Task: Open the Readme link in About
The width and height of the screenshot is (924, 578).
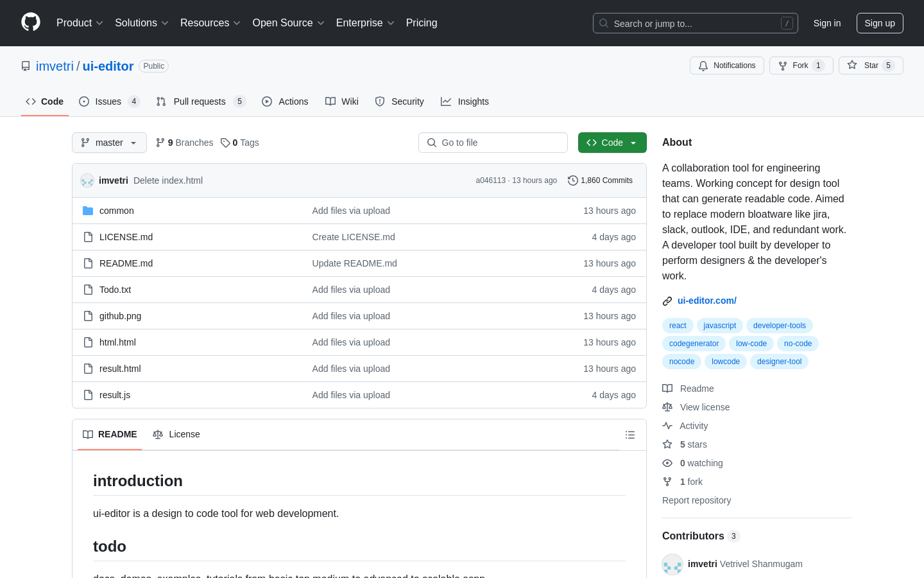Action: [x=689, y=389]
